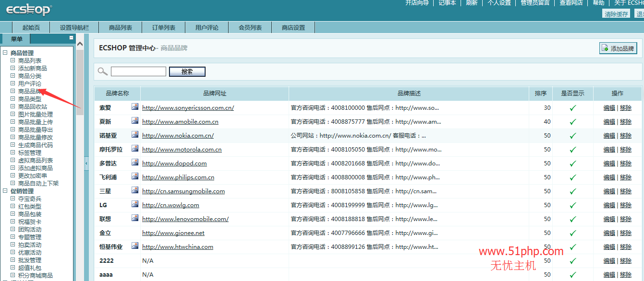Click the 排序 column header

click(x=541, y=94)
